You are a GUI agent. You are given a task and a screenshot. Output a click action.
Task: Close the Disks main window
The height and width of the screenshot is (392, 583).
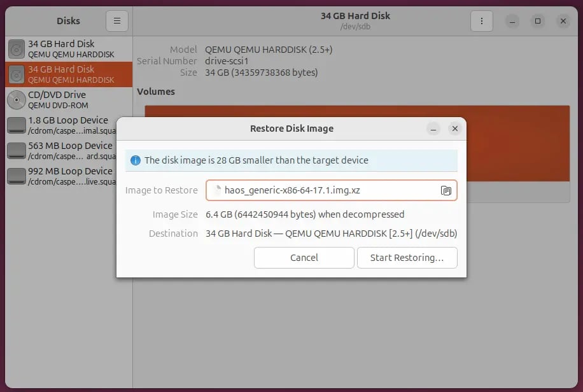coord(563,21)
